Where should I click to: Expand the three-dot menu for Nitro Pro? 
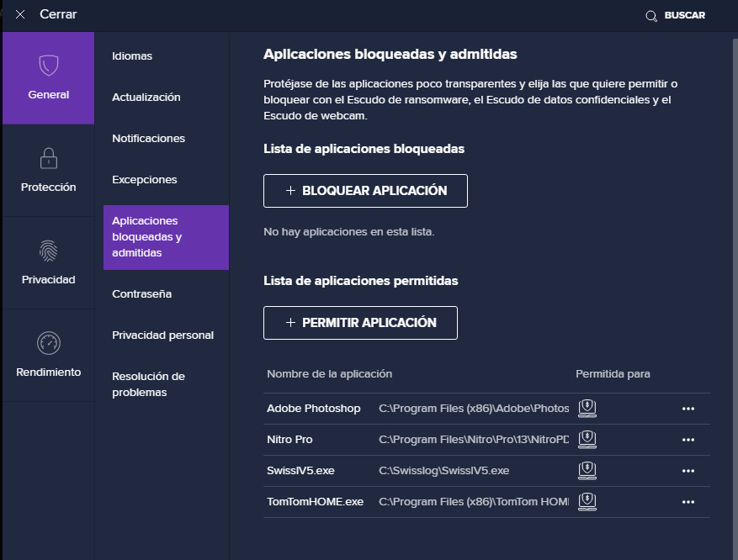688,440
